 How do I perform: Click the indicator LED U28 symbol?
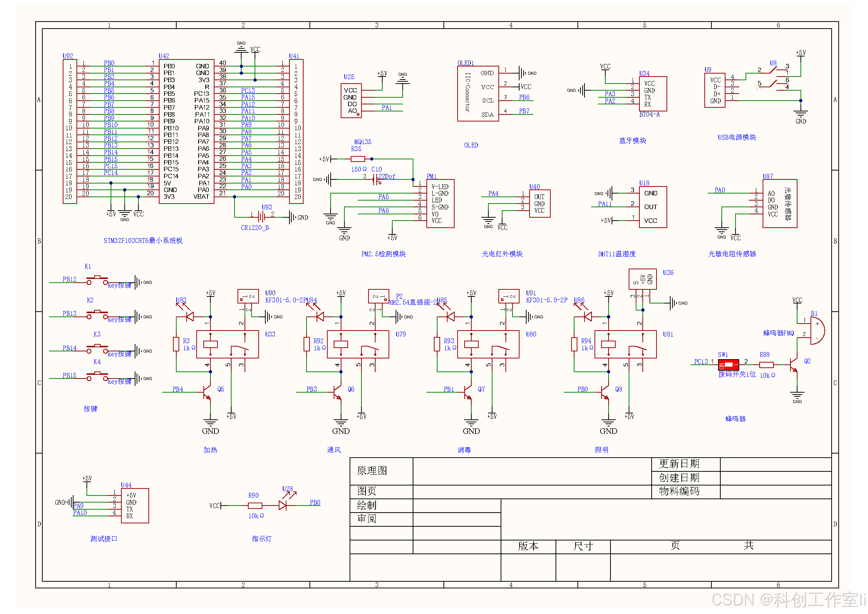[283, 505]
